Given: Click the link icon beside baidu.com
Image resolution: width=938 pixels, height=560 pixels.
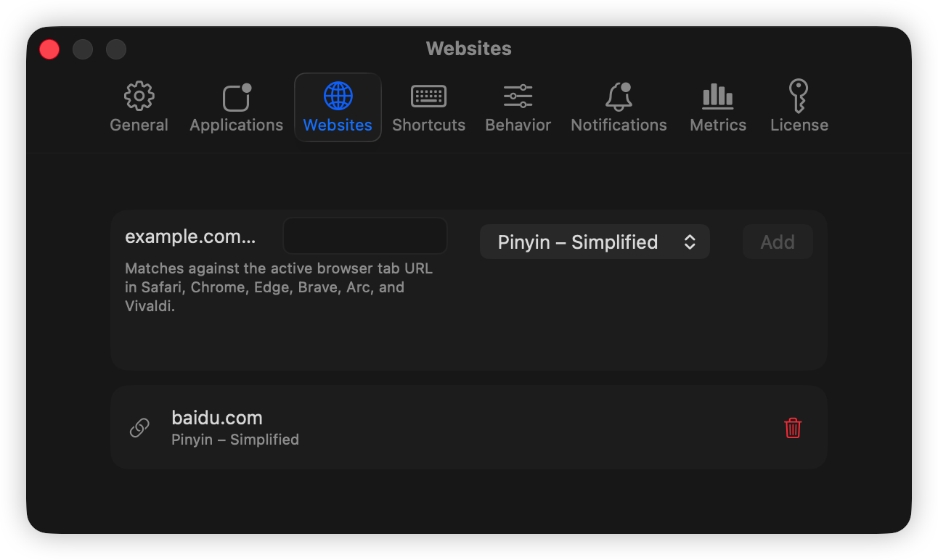Looking at the screenshot, I should 139,427.
